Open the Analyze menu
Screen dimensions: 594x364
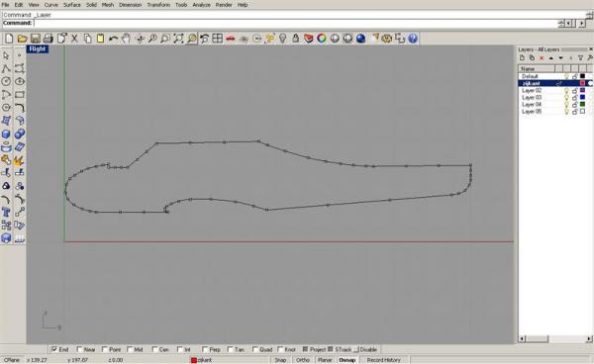pyautogui.click(x=201, y=5)
